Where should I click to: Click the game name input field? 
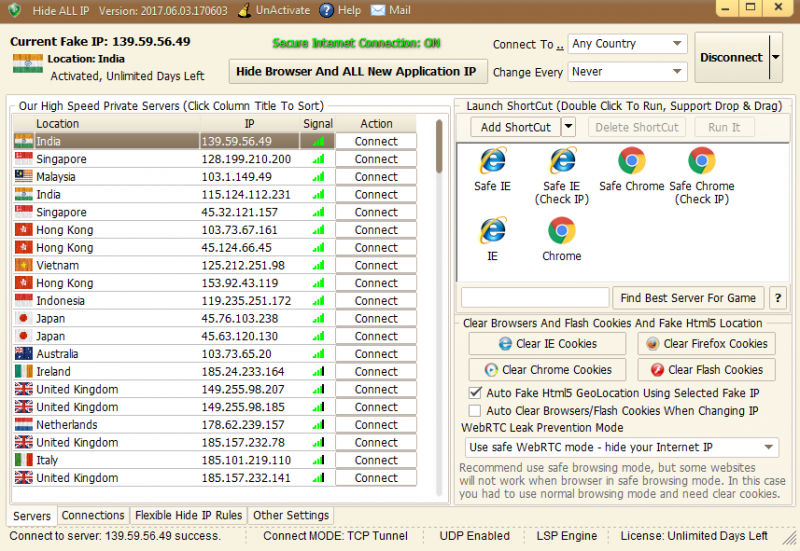click(x=535, y=297)
